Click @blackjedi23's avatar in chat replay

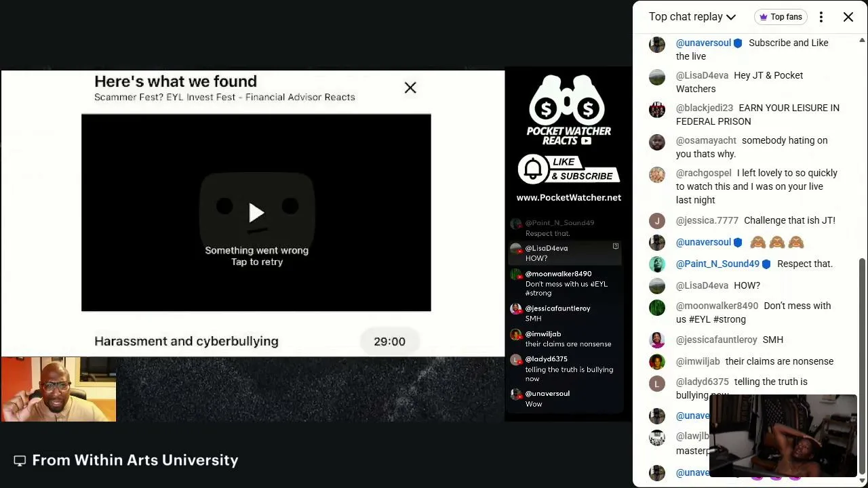[x=657, y=109]
